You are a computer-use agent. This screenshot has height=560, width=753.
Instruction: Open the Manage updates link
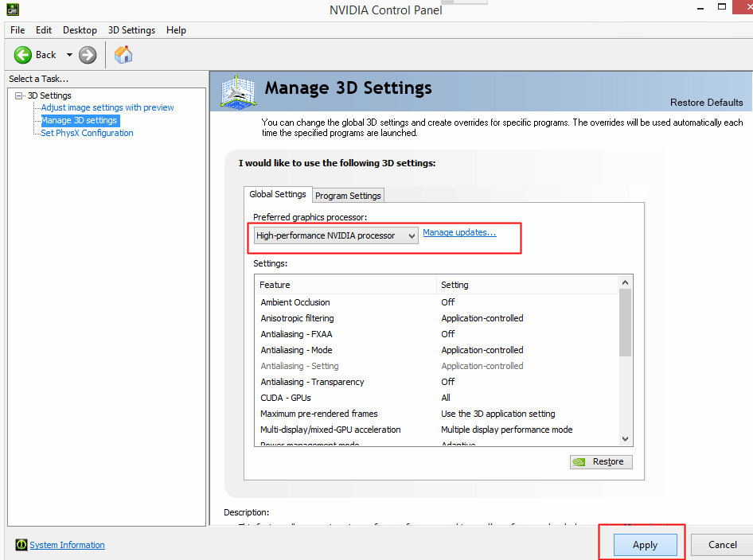tap(459, 233)
